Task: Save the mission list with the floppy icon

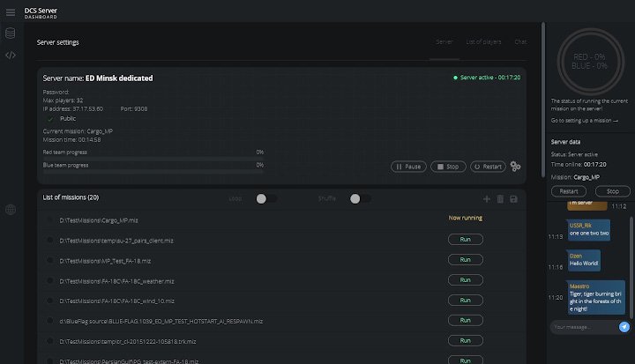Action: click(x=514, y=199)
